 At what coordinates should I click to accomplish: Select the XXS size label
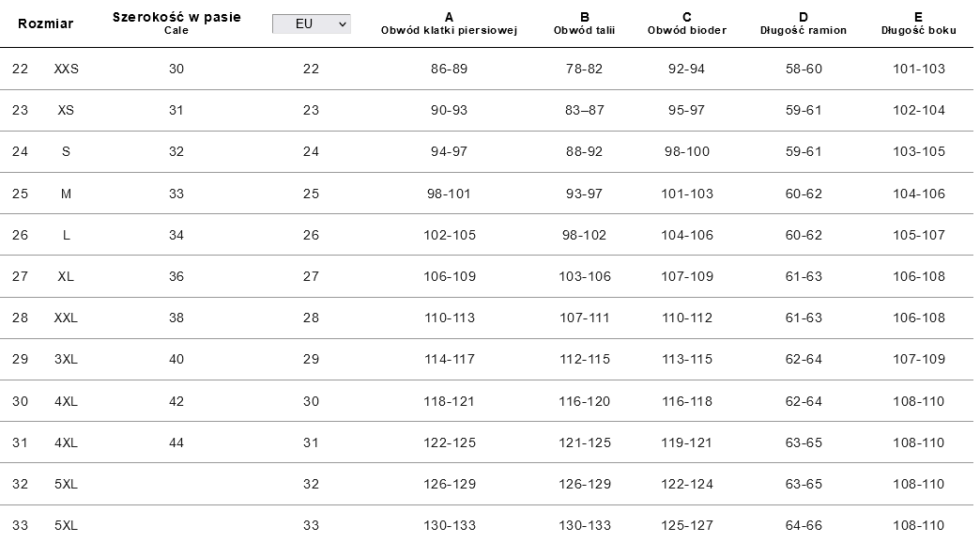pos(67,69)
